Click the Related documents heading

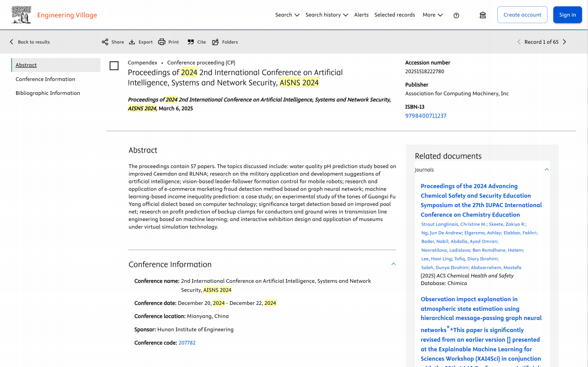pos(448,156)
